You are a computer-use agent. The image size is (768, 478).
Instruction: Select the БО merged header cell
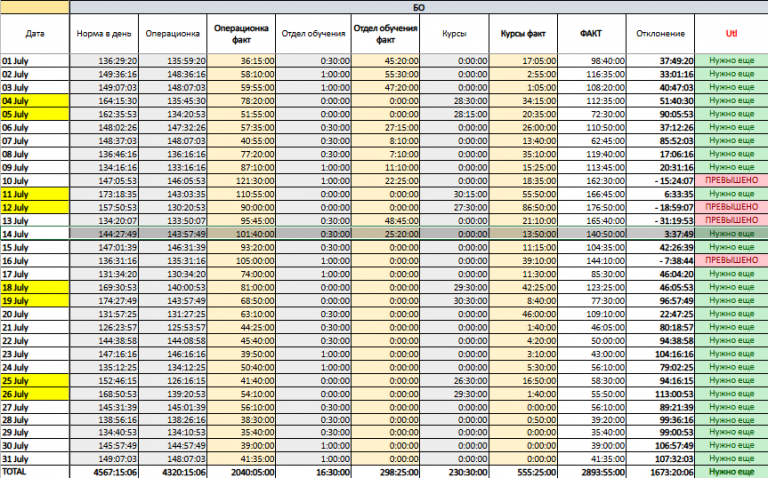pos(419,7)
